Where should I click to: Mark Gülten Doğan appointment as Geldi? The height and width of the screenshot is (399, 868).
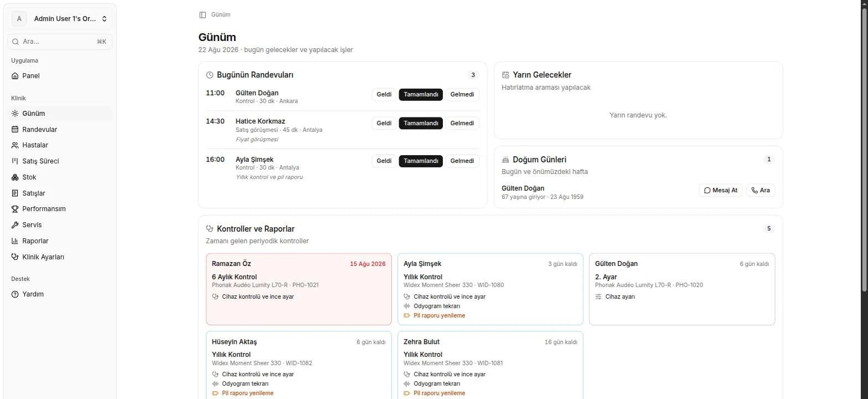click(384, 95)
